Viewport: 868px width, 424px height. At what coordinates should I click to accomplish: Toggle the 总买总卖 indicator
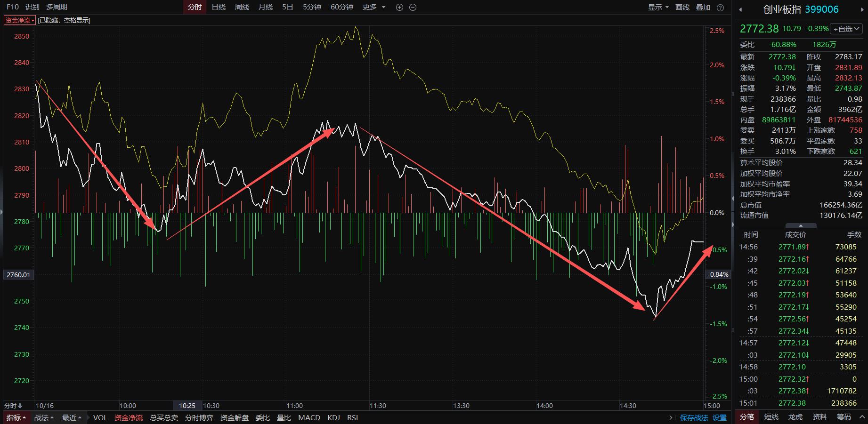[164, 417]
